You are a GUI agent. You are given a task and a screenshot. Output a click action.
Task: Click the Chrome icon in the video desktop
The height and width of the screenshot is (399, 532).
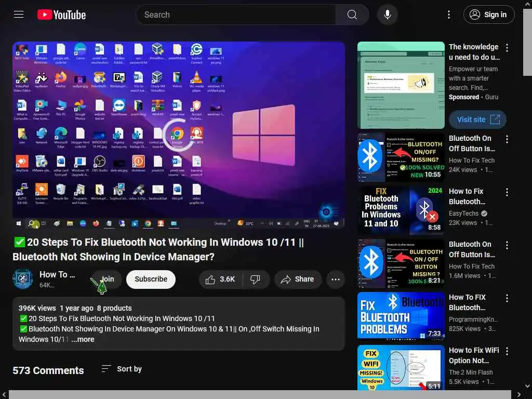click(177, 134)
